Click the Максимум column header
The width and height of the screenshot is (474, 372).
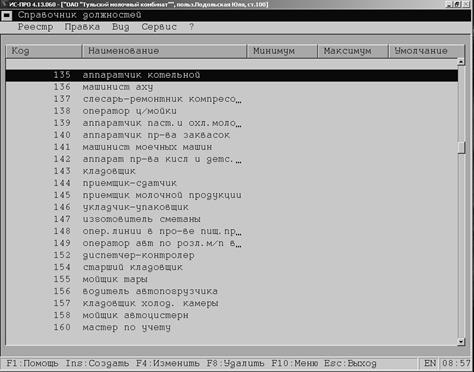point(353,51)
